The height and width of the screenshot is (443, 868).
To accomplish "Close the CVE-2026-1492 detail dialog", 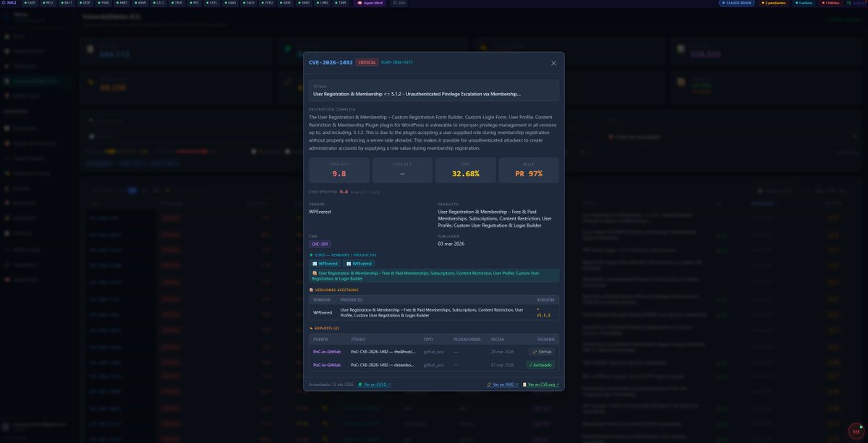I will [553, 63].
